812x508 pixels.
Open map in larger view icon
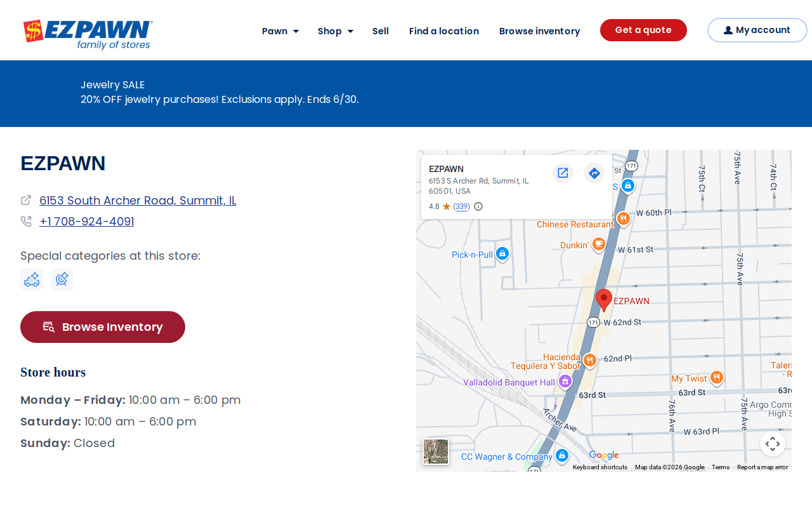coord(563,173)
